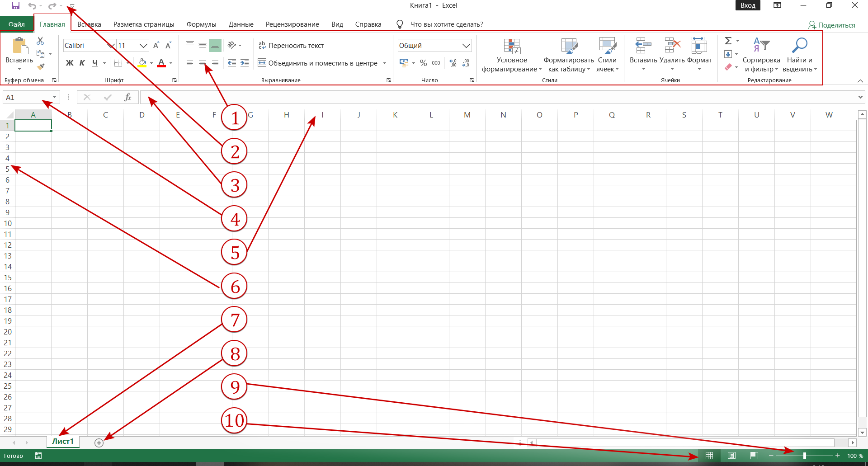
Task: Switch to the Разметка страницы tab
Action: click(x=144, y=24)
